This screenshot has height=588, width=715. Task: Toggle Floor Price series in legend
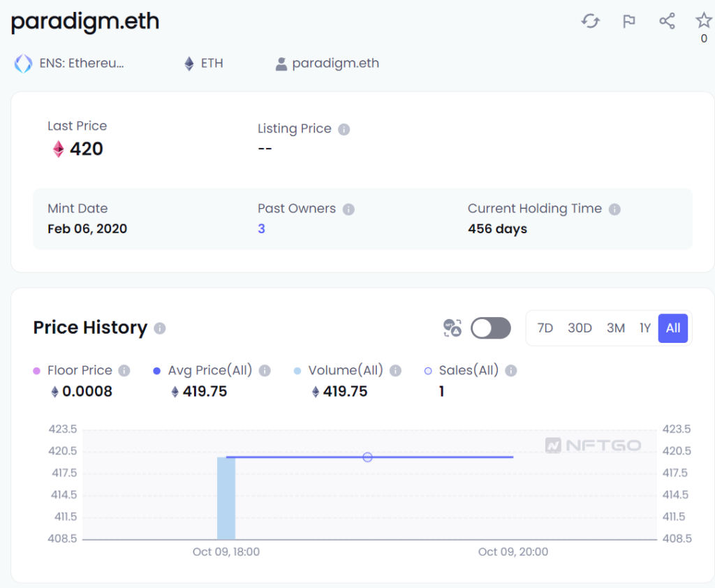pos(73,370)
